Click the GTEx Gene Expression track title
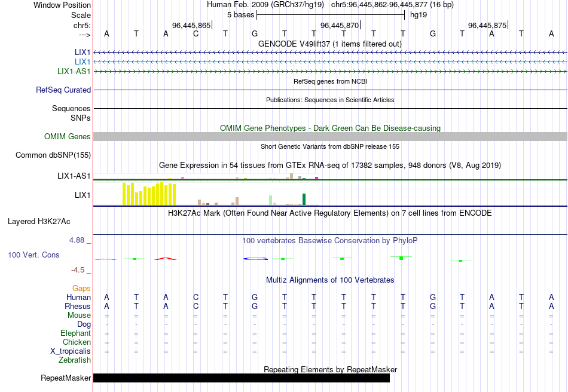This screenshot has width=568, height=392. coord(330,166)
